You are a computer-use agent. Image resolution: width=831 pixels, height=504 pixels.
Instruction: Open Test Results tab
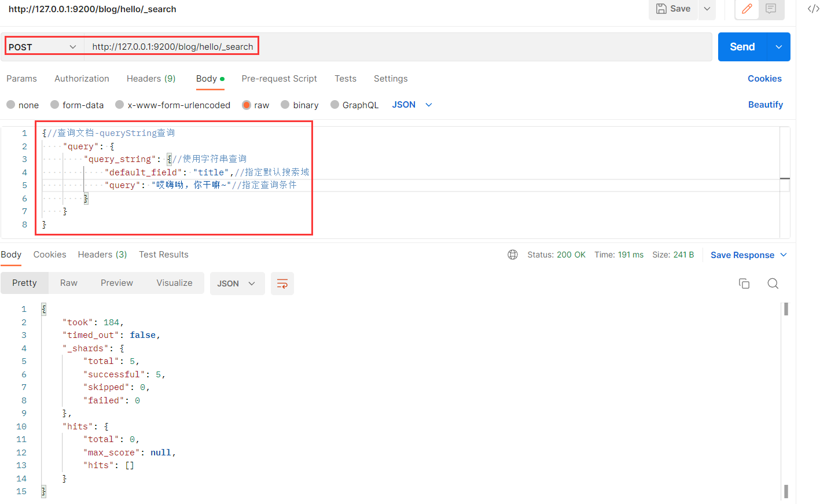(164, 255)
